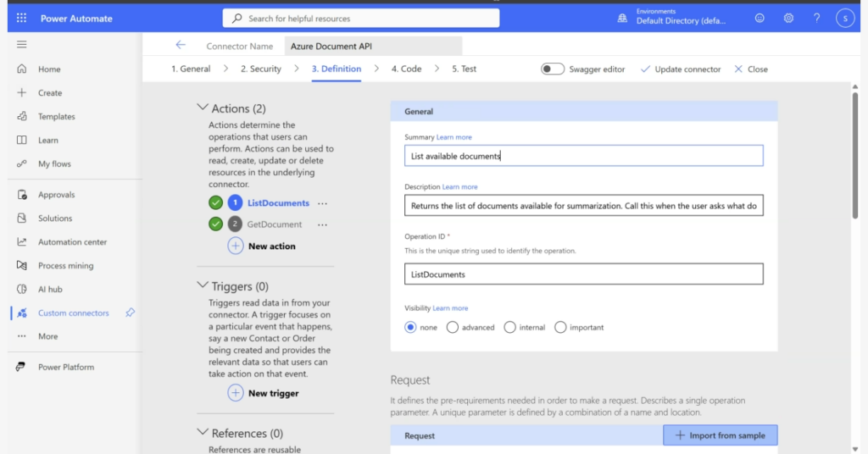Image resolution: width=868 pixels, height=454 pixels.
Task: Switch to the 4. Code step
Action: pyautogui.click(x=406, y=69)
